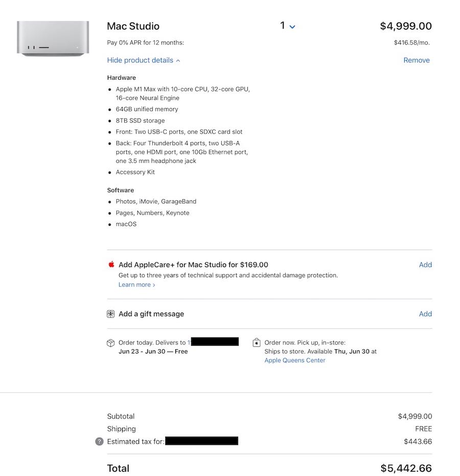Open the AppleCare+ Learn more link
The width and height of the screenshot is (460, 476).
[136, 284]
